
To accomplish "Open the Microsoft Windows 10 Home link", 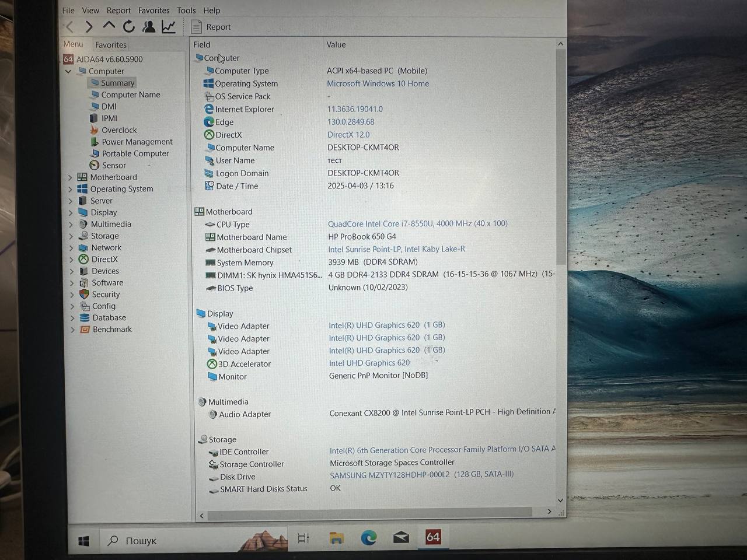I will (378, 83).
